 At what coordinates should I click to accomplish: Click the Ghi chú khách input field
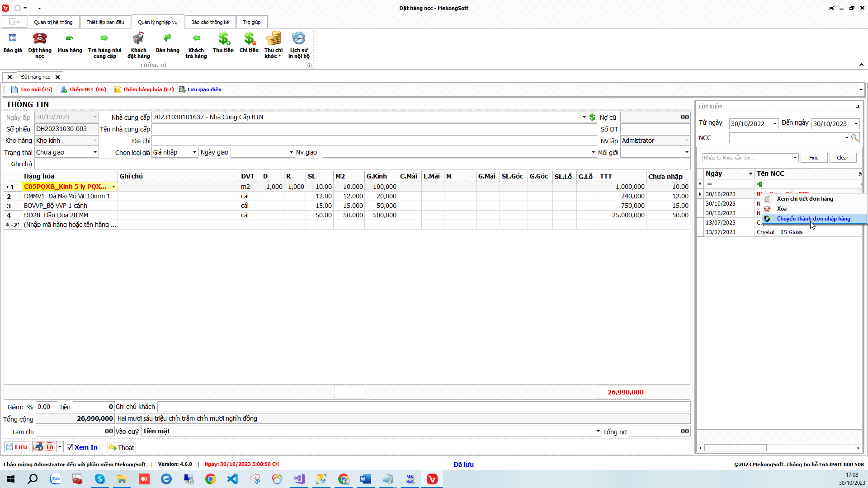click(423, 407)
